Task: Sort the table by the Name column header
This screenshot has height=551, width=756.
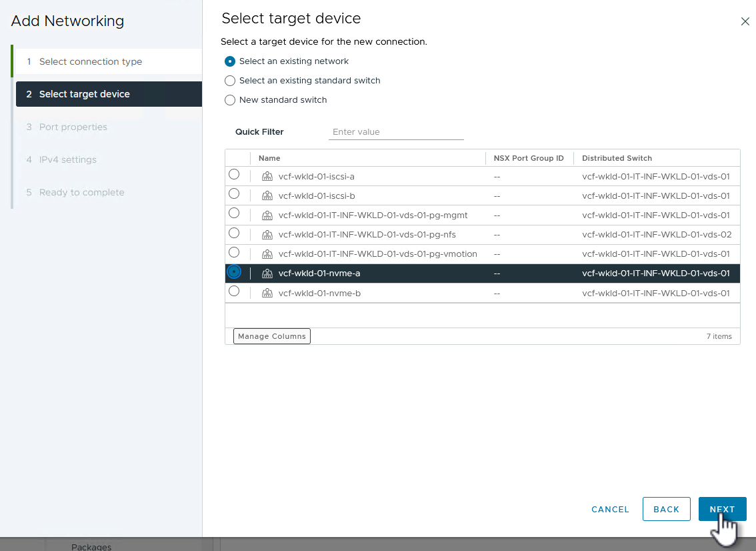Action: click(x=269, y=158)
